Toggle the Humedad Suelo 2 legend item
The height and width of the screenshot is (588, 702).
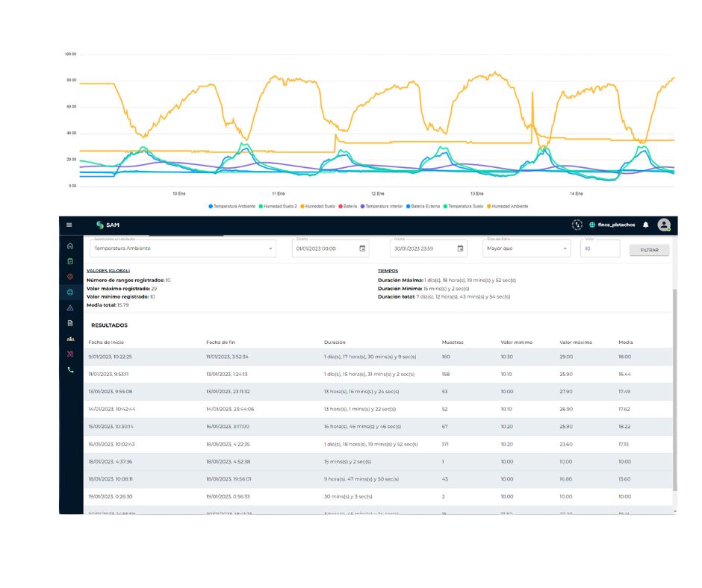pyautogui.click(x=280, y=205)
